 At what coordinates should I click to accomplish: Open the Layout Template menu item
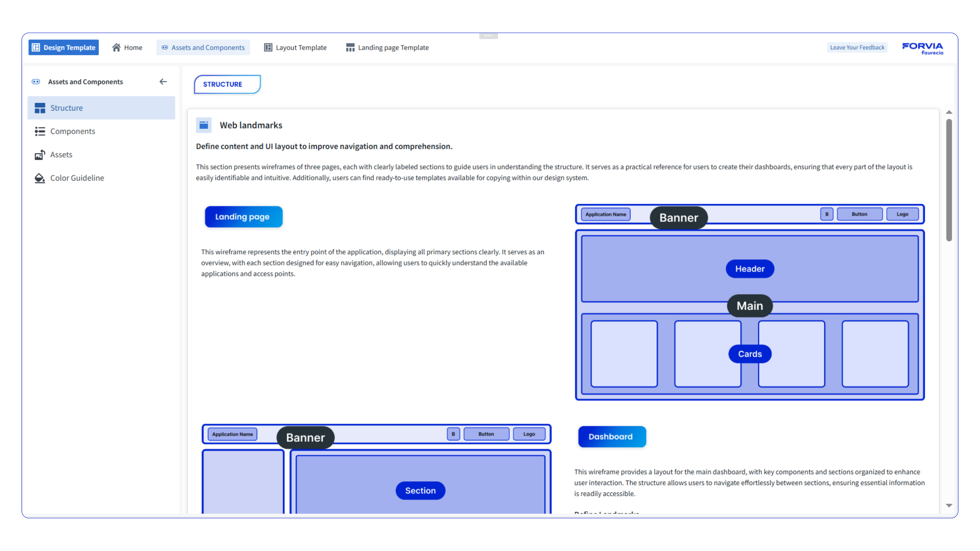(x=296, y=47)
